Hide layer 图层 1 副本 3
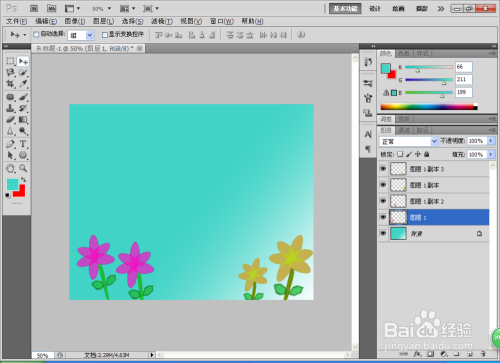 (383, 169)
